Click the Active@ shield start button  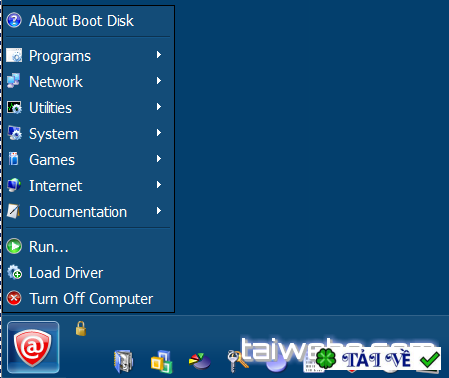(x=33, y=347)
